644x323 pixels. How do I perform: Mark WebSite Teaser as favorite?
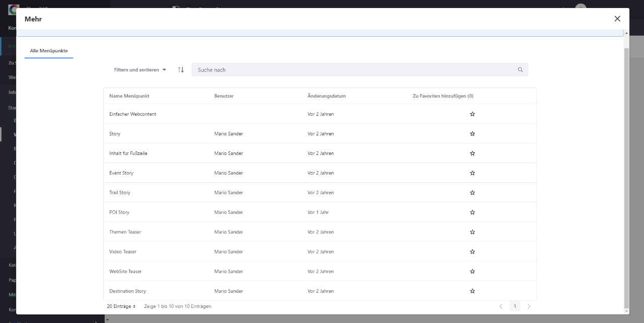(x=472, y=271)
